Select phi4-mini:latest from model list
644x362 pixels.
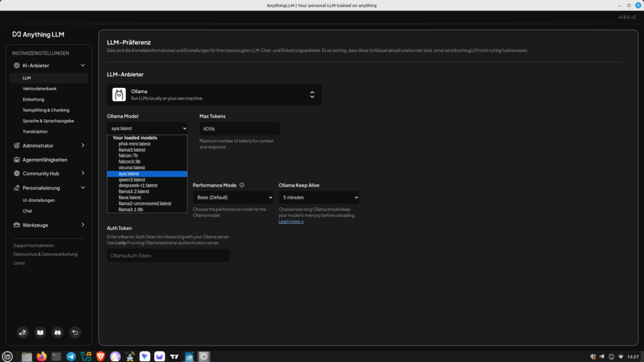(147, 144)
